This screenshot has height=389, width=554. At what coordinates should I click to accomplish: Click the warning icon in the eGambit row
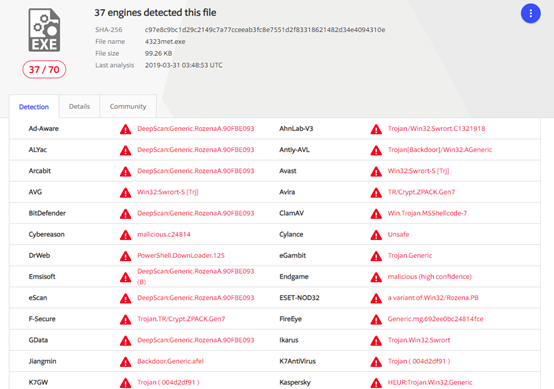point(376,256)
